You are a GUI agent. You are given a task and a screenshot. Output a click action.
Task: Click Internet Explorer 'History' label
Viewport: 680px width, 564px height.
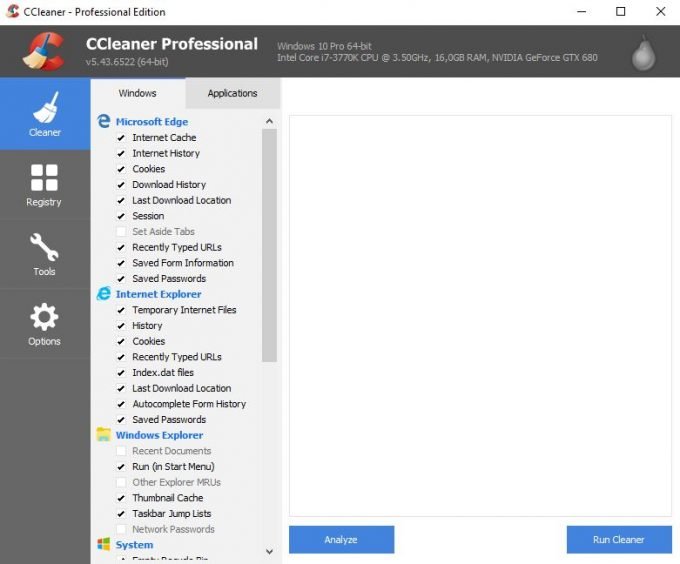(x=147, y=326)
